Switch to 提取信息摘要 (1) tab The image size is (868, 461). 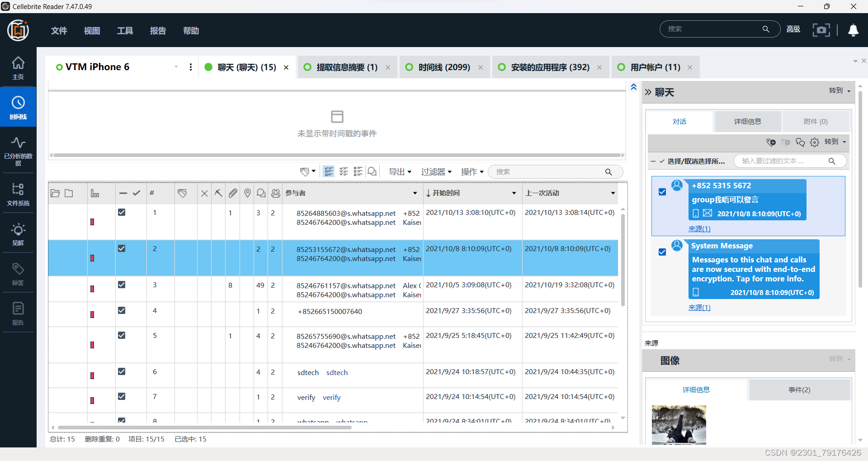click(347, 67)
